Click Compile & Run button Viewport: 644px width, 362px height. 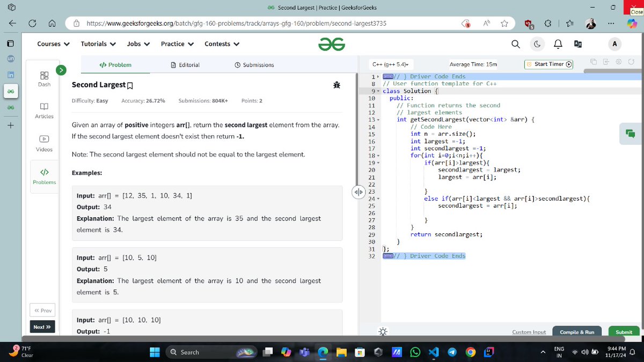click(577, 332)
